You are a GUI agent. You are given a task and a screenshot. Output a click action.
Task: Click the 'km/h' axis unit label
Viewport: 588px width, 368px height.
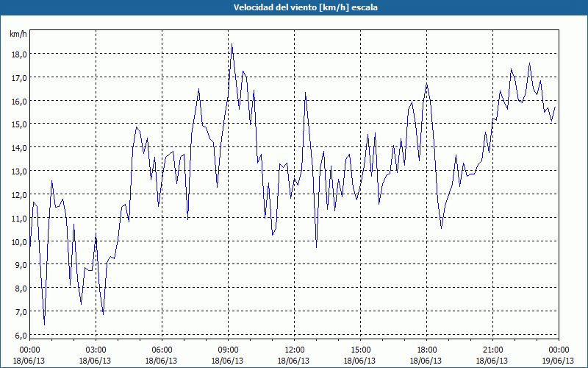[18, 35]
